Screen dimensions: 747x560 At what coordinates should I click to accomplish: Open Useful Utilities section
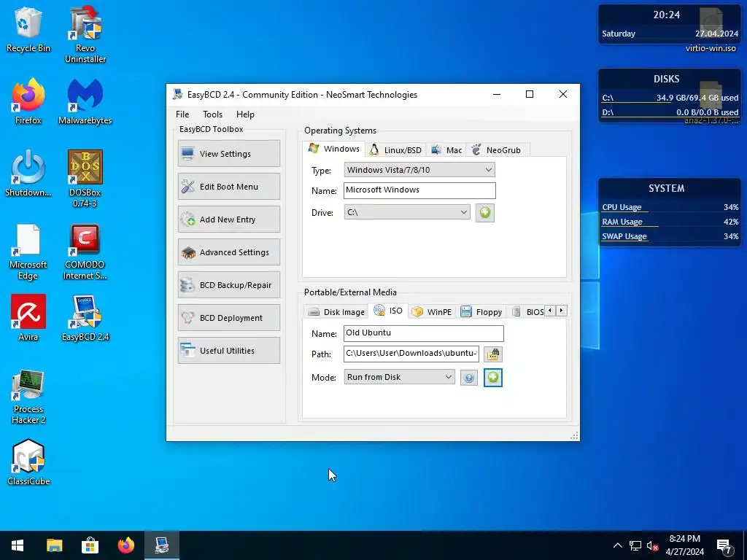pyautogui.click(x=228, y=351)
